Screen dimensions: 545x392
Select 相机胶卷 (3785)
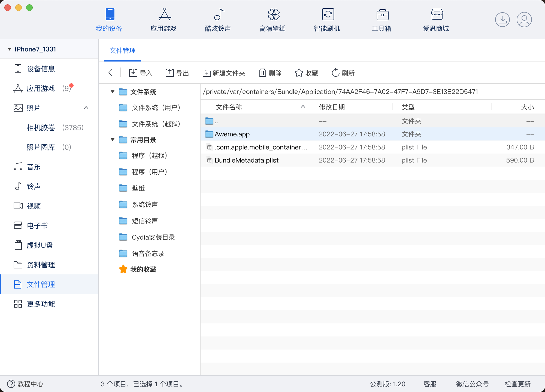coord(49,127)
